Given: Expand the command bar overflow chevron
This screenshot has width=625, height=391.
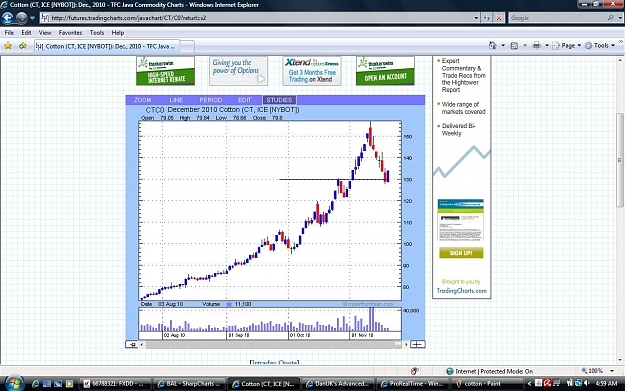Looking at the screenshot, I should pos(621,42).
